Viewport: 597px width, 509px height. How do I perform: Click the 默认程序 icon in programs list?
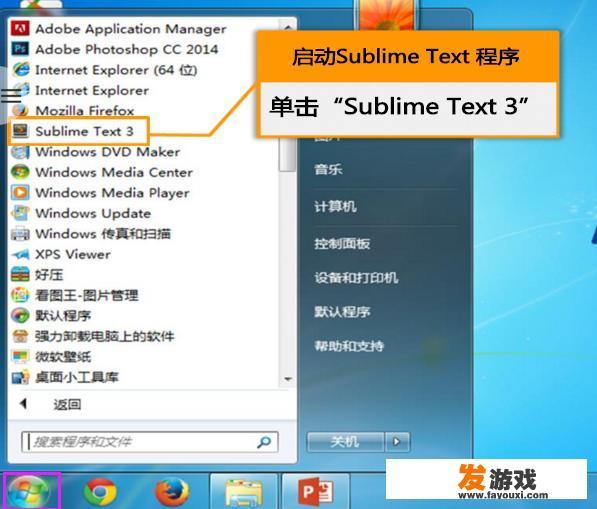[x=20, y=315]
